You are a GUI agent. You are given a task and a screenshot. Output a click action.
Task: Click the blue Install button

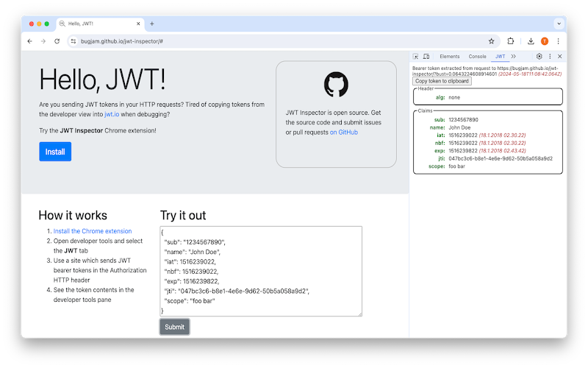tap(55, 152)
